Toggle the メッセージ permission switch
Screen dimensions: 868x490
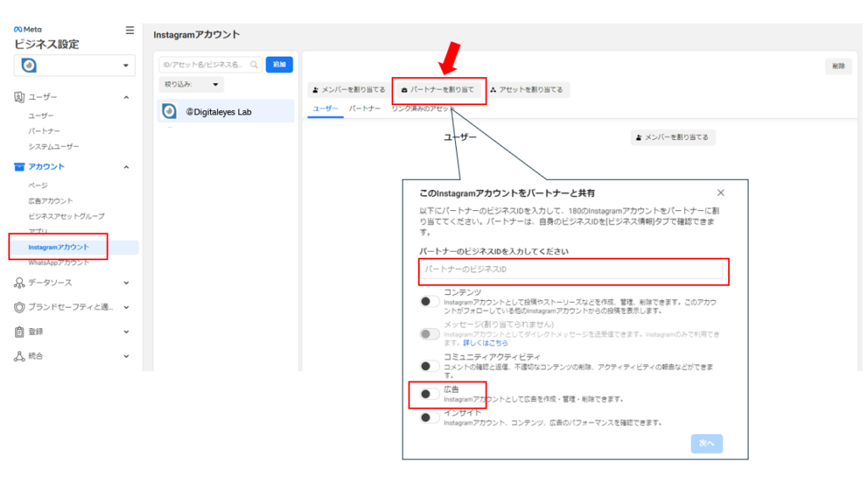(x=429, y=334)
